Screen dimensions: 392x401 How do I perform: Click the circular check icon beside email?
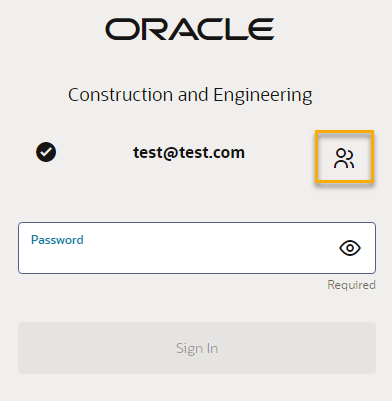click(46, 152)
